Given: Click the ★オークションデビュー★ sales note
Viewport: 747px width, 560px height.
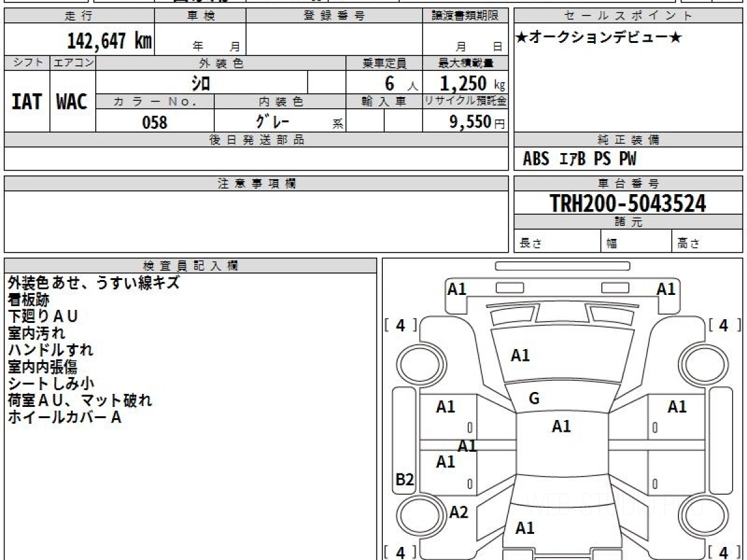Looking at the screenshot, I should [x=599, y=38].
